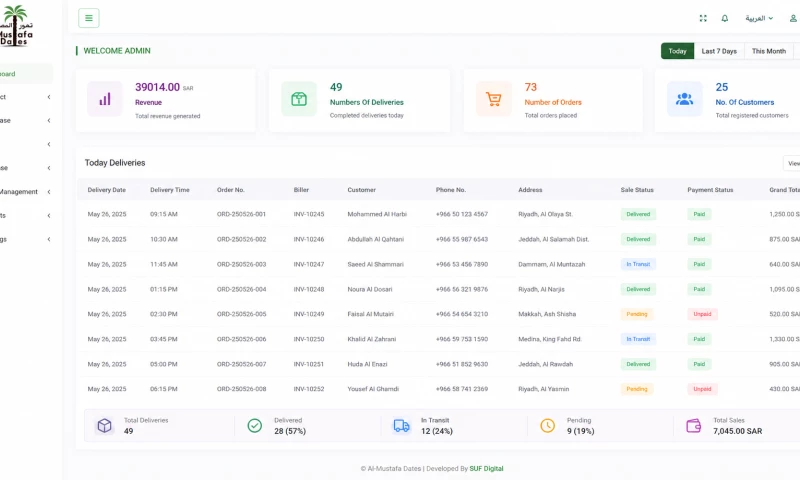Expand the sidebar item ending in 'Management'
Screen dimensions: 800x480
point(26,192)
